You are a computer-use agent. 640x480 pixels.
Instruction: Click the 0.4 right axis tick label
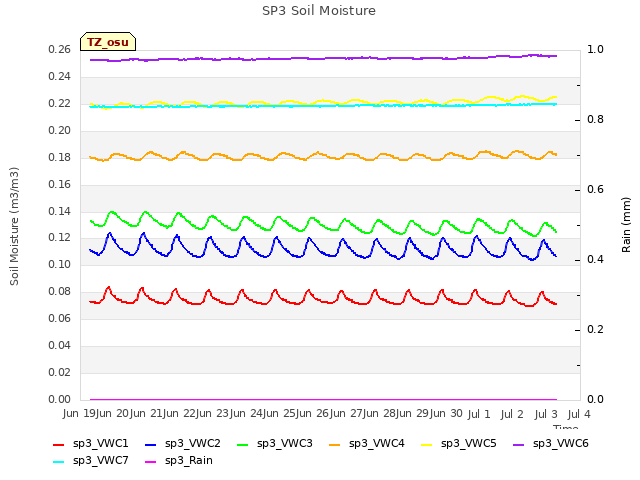click(595, 260)
